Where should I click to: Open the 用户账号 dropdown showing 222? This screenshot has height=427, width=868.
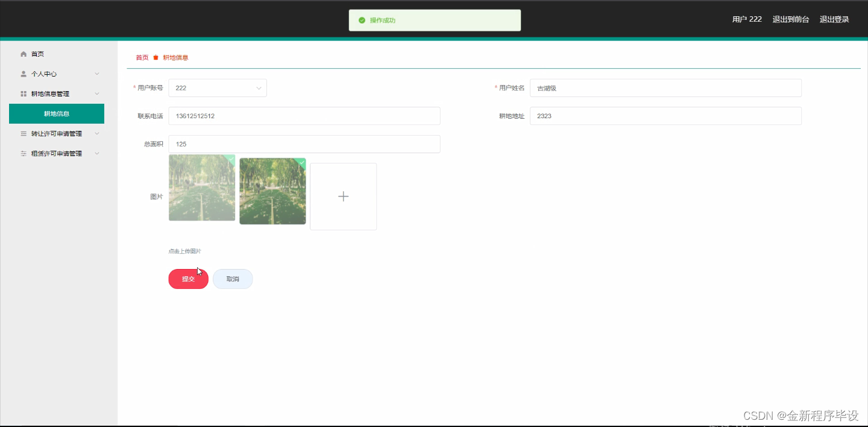point(217,87)
